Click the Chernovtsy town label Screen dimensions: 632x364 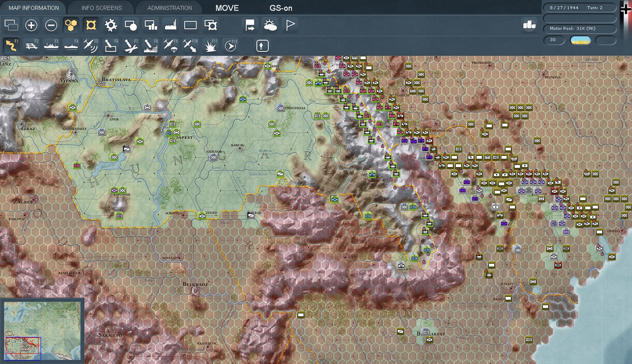tap(441, 131)
